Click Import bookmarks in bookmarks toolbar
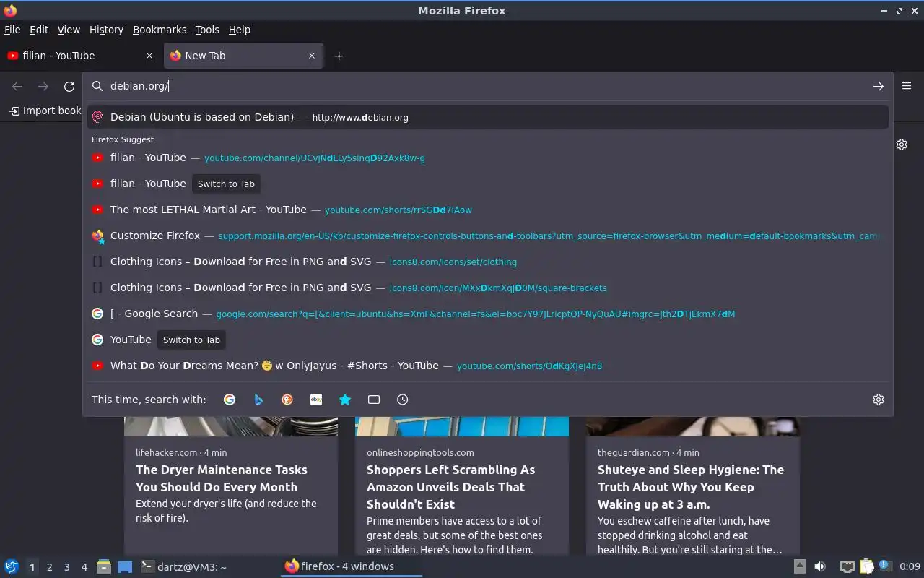The image size is (924, 578). coord(45,111)
